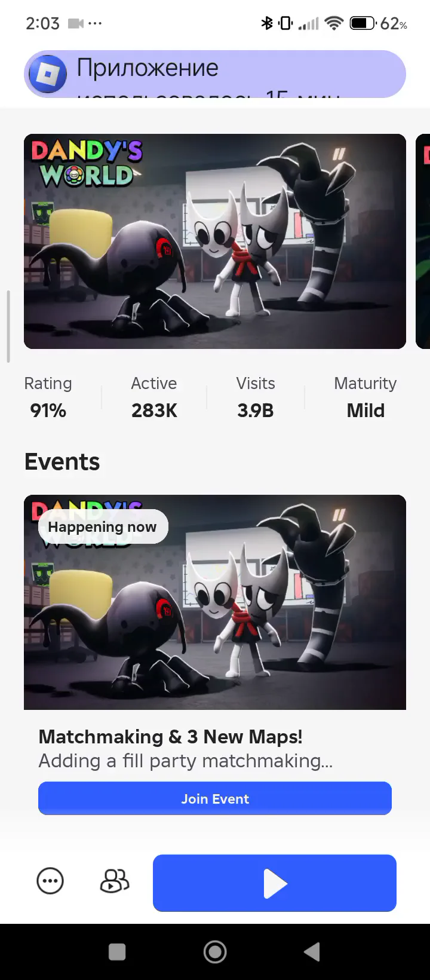This screenshot has width=430, height=980.
Task: Open the Matchmaking & 3 New Maps! title
Action: click(171, 737)
